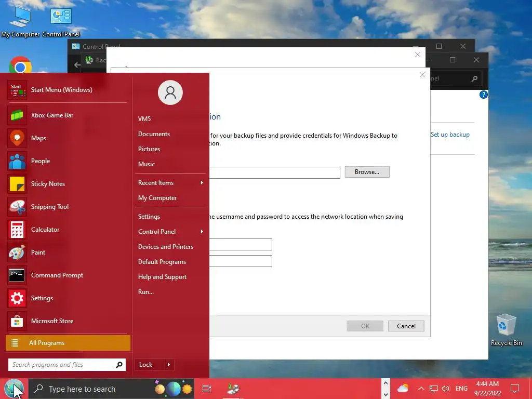Click the Control Panel search magnifier
Image resolution: width=532 pixels, height=399 pixels.
[475, 79]
